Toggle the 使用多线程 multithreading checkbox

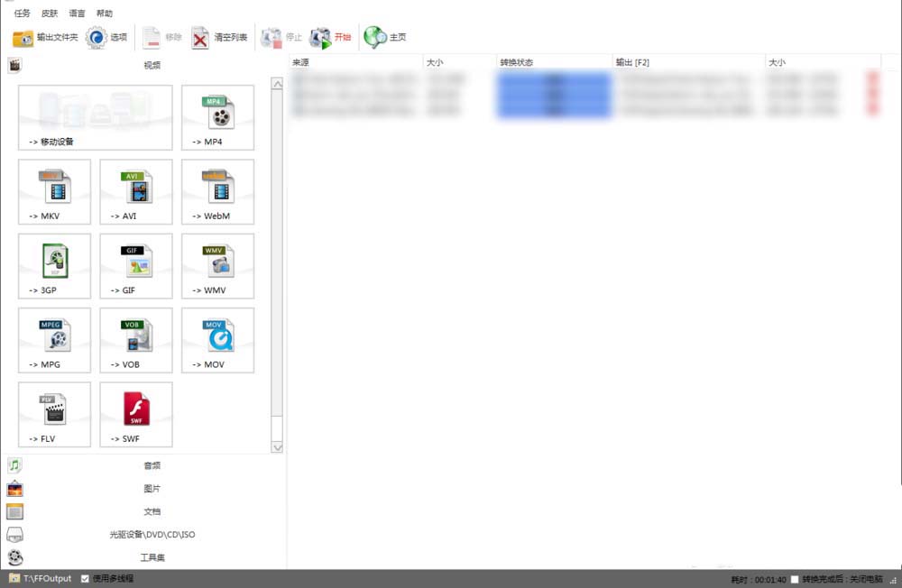pos(85,579)
